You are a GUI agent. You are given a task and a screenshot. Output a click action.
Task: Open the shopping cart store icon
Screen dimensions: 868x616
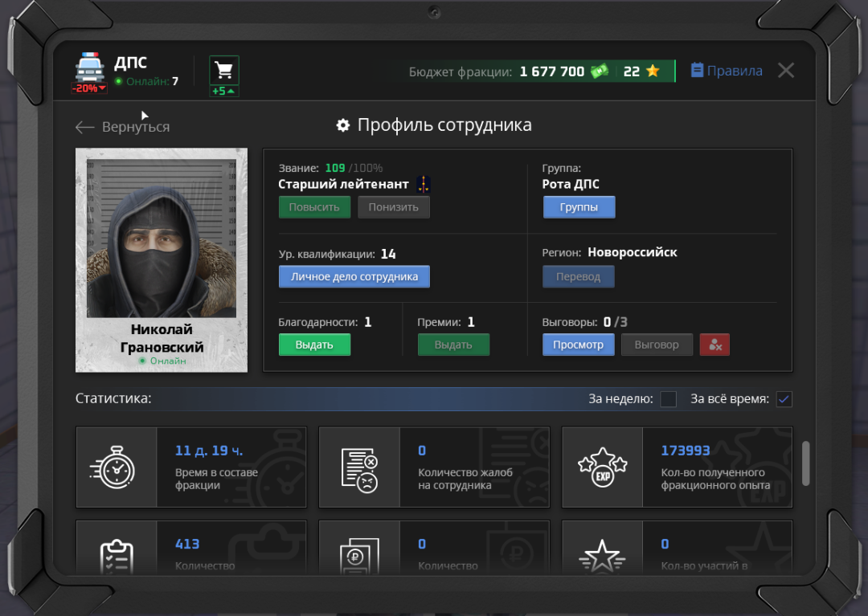point(224,70)
